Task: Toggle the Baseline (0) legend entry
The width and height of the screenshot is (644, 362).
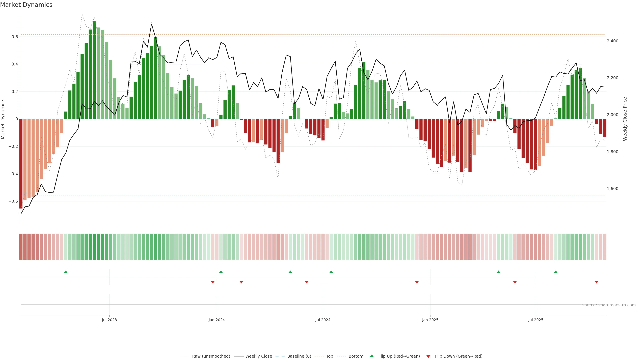Action: pyautogui.click(x=299, y=356)
